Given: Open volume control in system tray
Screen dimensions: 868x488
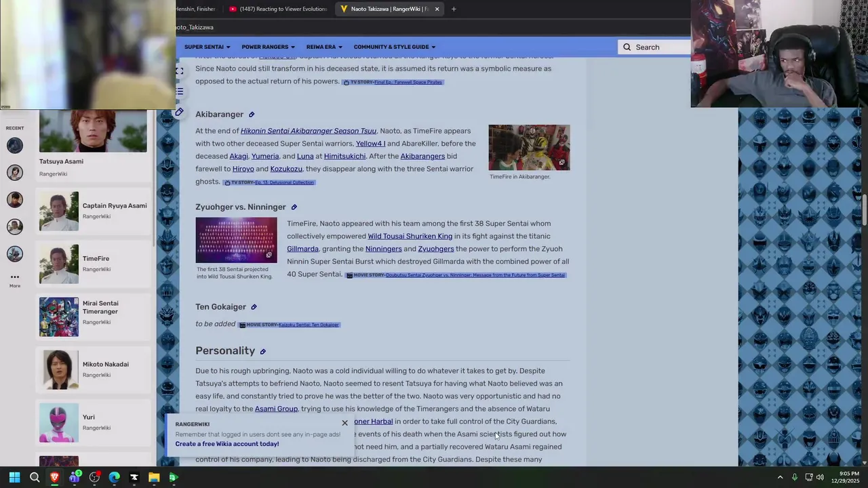Looking at the screenshot, I should click(820, 477).
